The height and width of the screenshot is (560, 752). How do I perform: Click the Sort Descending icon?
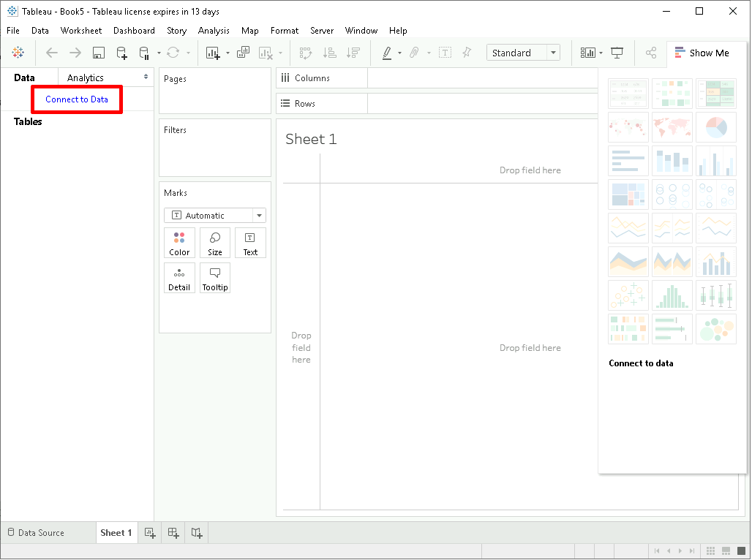[x=353, y=53]
